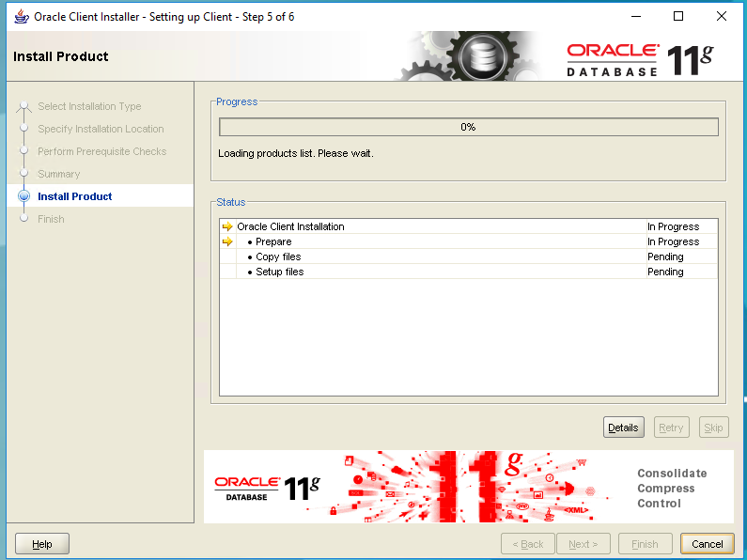The image size is (747, 560).
Task: Click the disabled Finish button
Action: click(645, 544)
